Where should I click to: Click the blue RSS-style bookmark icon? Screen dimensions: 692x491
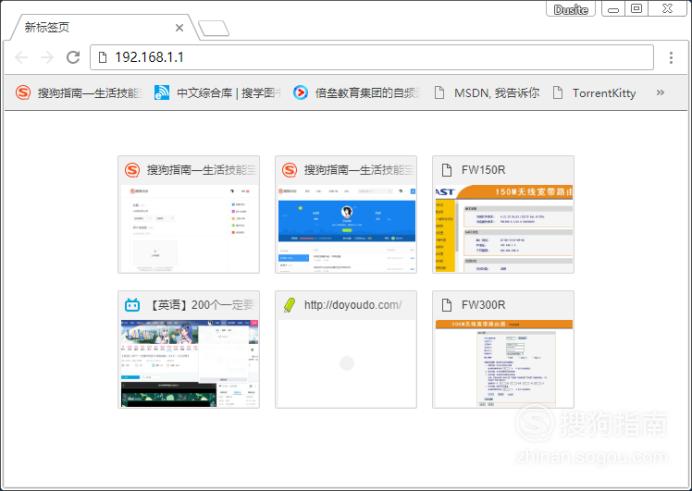[x=162, y=93]
